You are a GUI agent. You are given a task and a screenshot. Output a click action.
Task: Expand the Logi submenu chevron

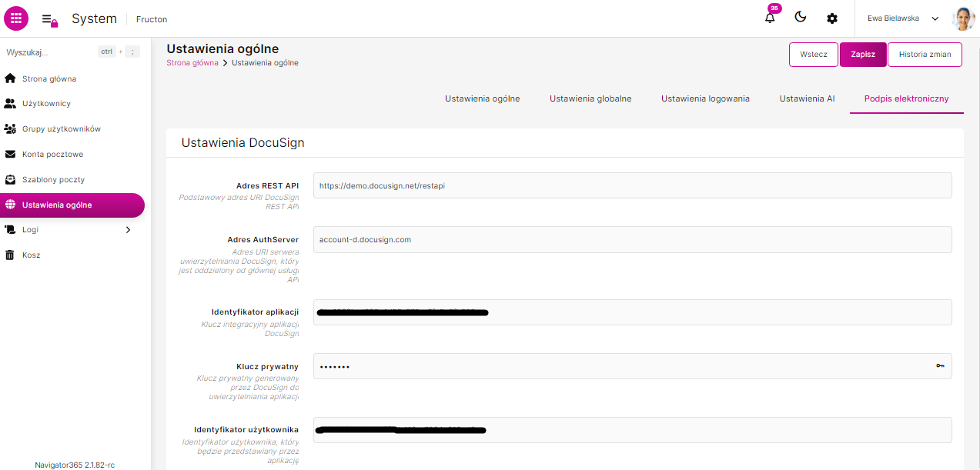click(x=128, y=229)
